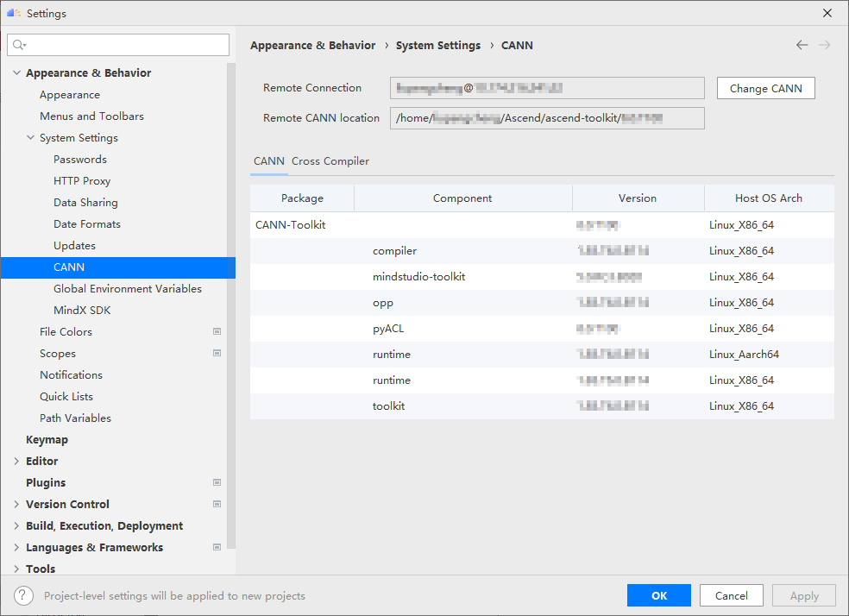Select the toolkit component row
Viewport: 849px width, 616px height.
542,406
